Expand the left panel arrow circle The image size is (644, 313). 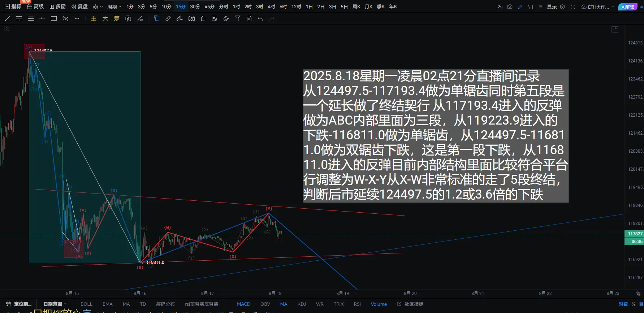click(x=7, y=29)
